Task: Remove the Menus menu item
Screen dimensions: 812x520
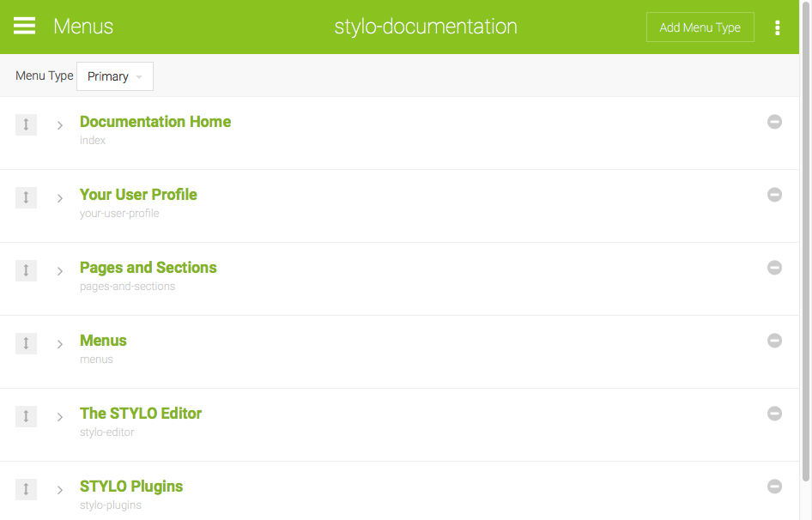Action: coord(774,341)
